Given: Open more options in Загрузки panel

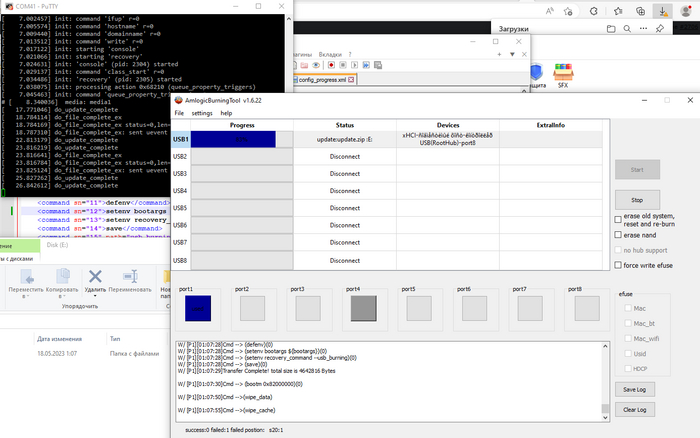Looking at the screenshot, I should (643, 29).
